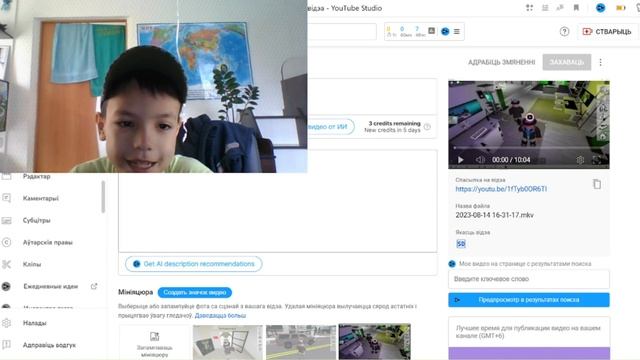Click the Введите ключевое слово input field
This screenshot has width=640, height=360.
(529, 279)
